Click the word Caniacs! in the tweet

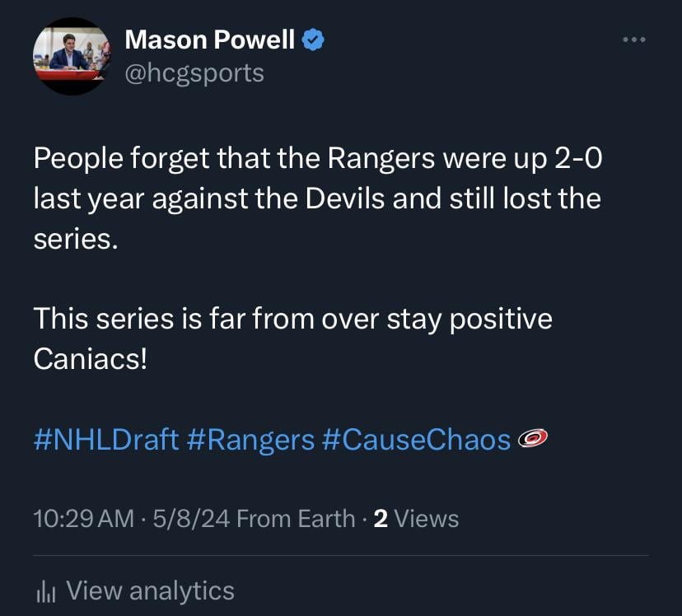click(90, 358)
